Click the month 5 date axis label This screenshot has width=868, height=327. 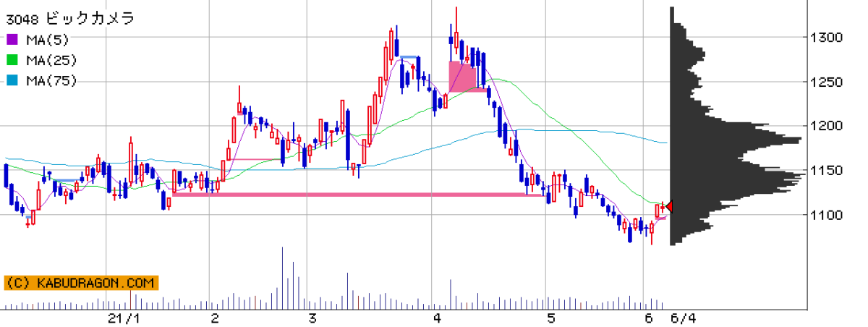(552, 318)
